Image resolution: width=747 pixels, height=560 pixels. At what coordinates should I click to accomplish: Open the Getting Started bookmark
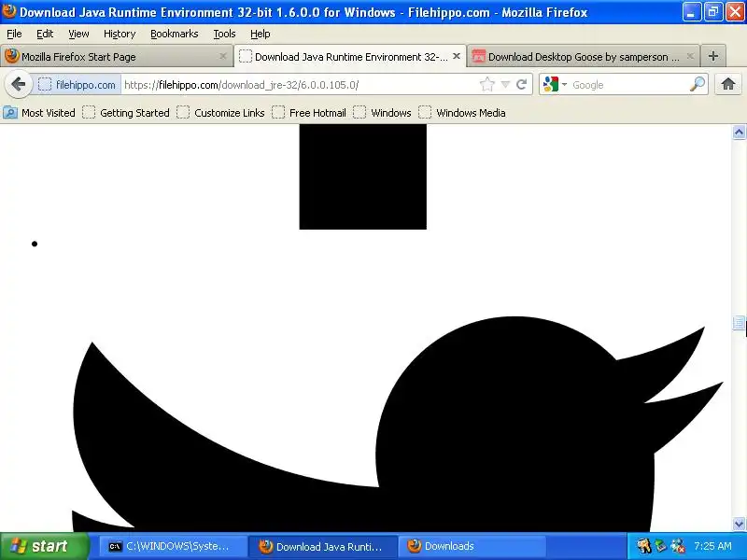(126, 113)
